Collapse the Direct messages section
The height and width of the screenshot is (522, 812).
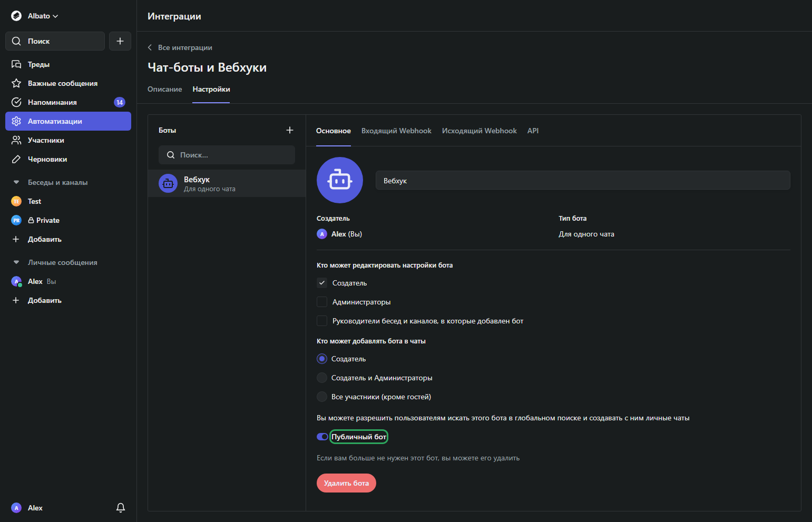pyautogui.click(x=16, y=262)
